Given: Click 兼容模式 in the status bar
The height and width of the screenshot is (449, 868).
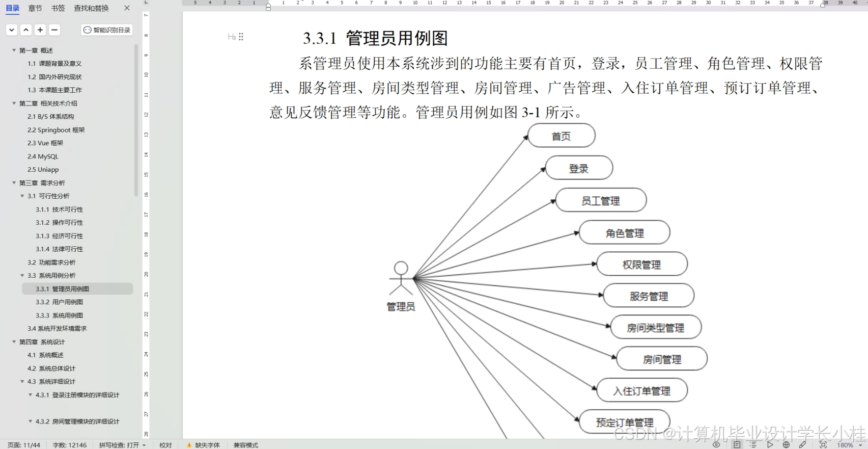Looking at the screenshot, I should tap(246, 445).
